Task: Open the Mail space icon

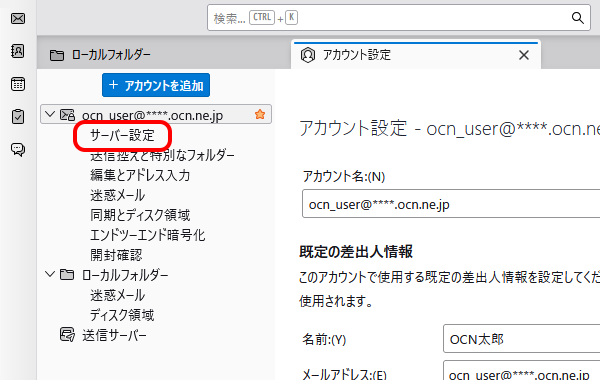Action: 18,18
